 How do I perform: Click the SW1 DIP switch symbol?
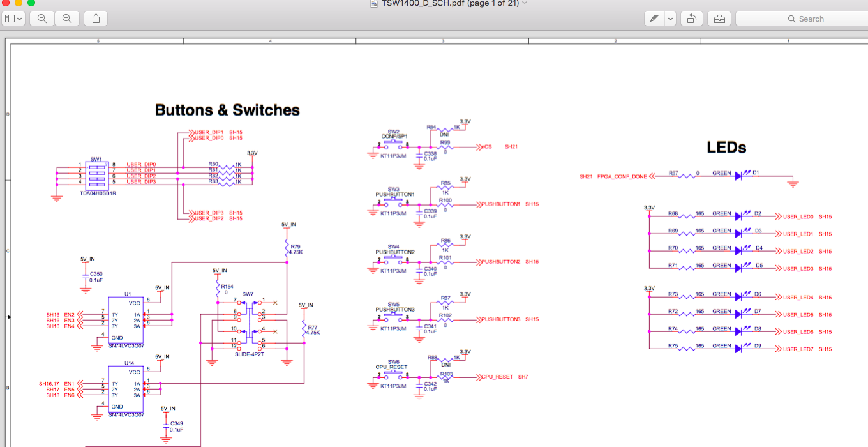[x=96, y=175]
